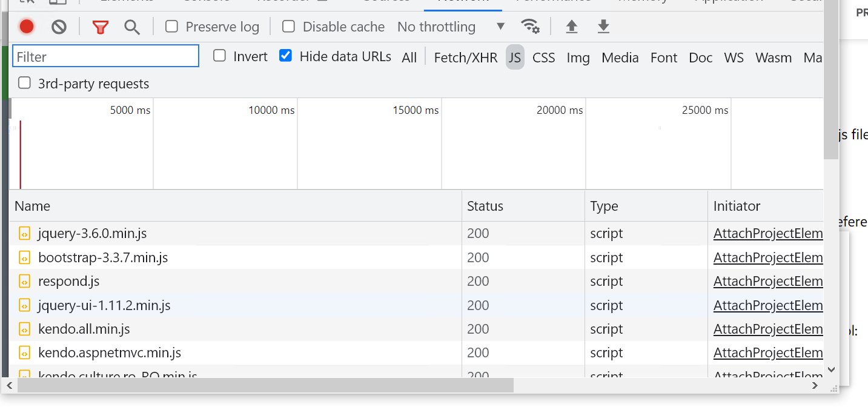Open initiator link for kendo.all.min.js
This screenshot has height=410, width=868.
(x=767, y=329)
